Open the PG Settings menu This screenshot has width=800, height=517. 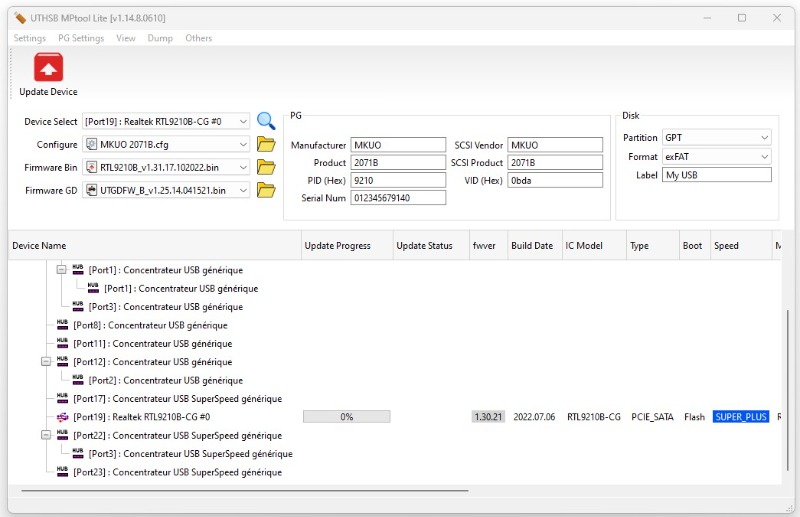coord(81,38)
